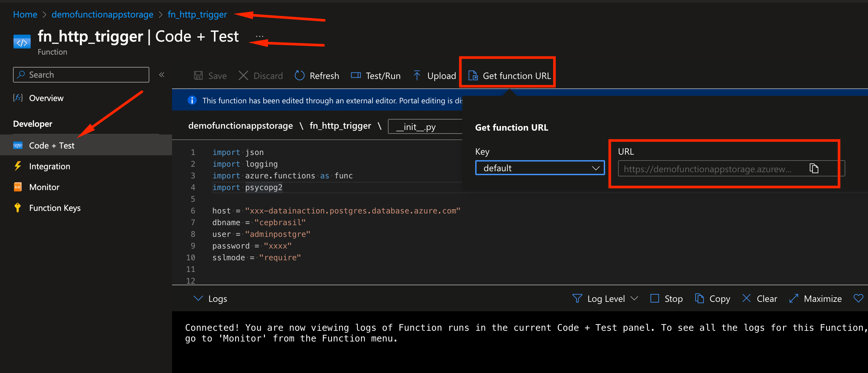Click the Monitor orange icon
Screen dimensions: 868x373
pyautogui.click(x=18, y=187)
